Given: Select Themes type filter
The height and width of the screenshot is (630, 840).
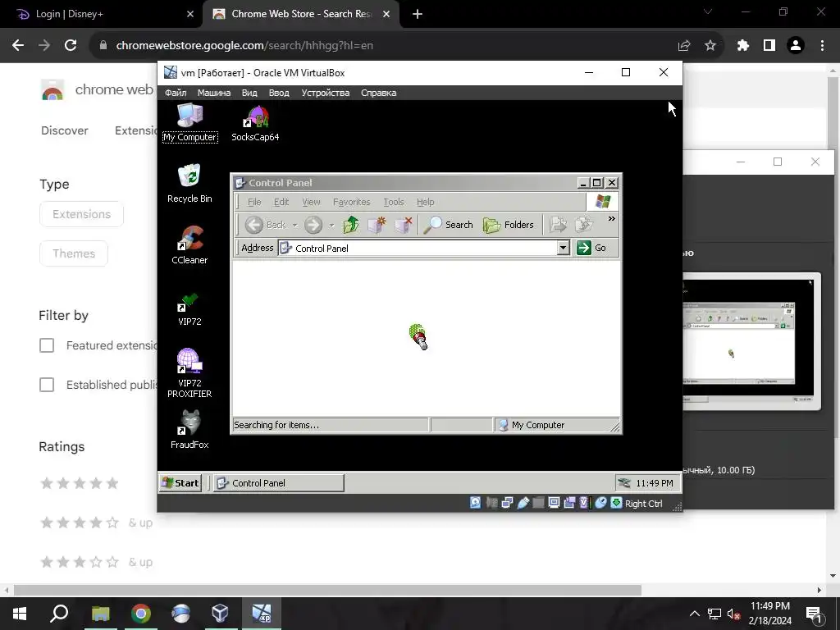Looking at the screenshot, I should click(74, 253).
